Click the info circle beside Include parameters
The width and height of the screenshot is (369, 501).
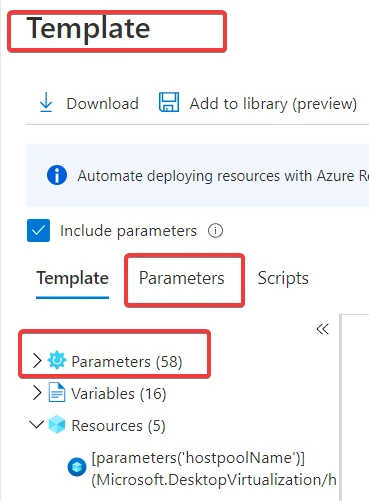(x=215, y=231)
